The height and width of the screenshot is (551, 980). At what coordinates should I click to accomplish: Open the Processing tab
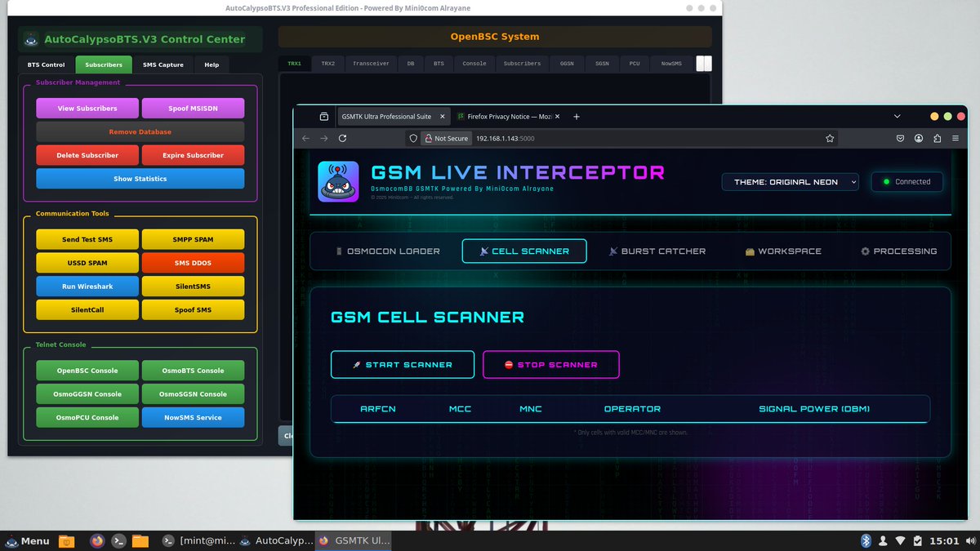click(898, 251)
